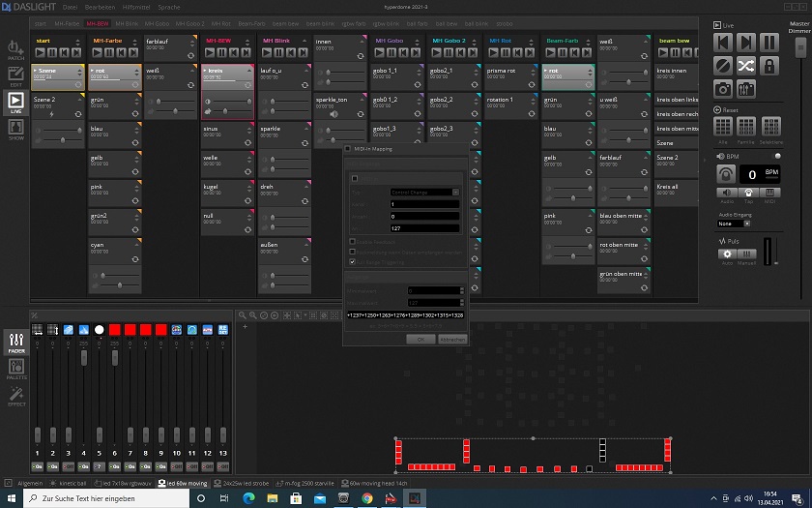Trigger the sparkle_ton scene button
812x508 pixels.
tap(341, 106)
